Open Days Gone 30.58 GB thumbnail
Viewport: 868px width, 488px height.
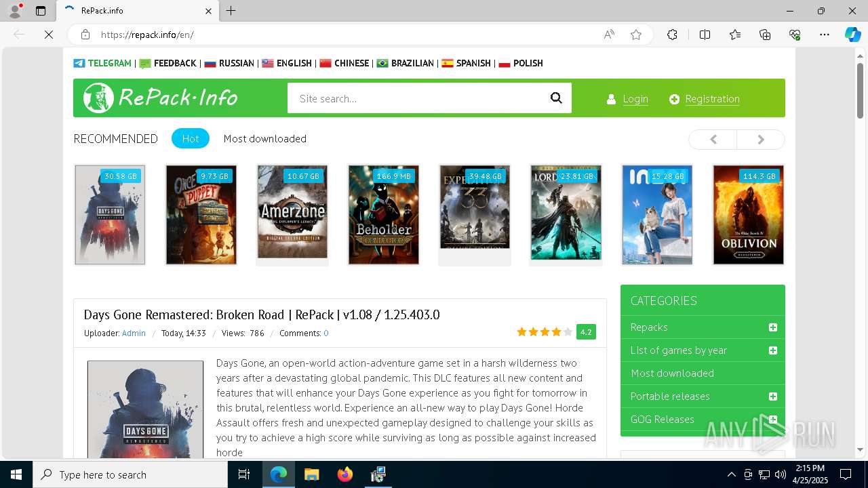(x=110, y=215)
